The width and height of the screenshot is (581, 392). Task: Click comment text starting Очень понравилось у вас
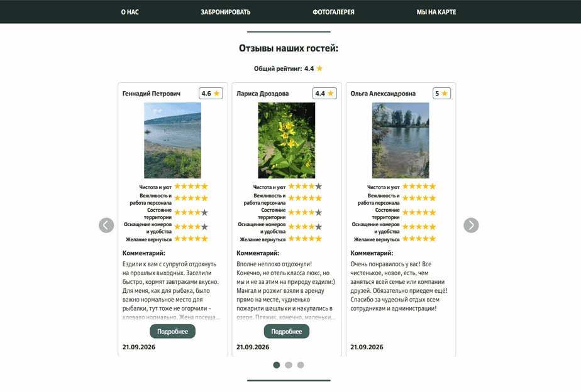(x=399, y=286)
